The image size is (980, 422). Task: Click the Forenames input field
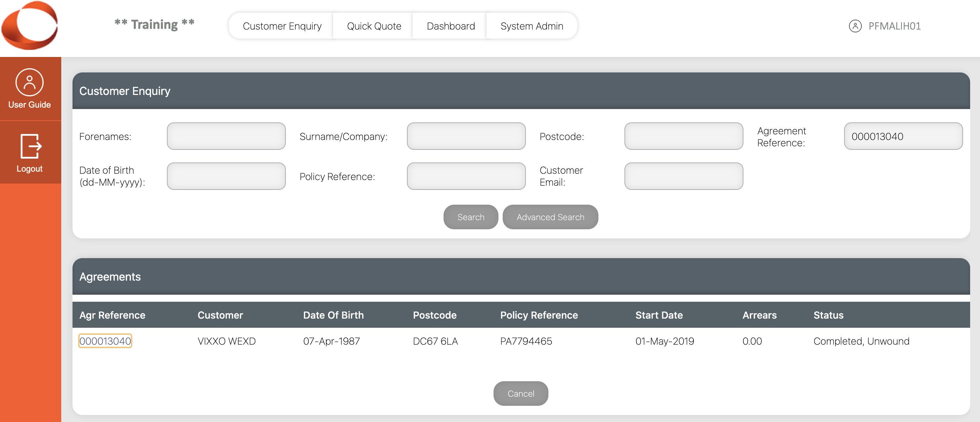point(226,136)
